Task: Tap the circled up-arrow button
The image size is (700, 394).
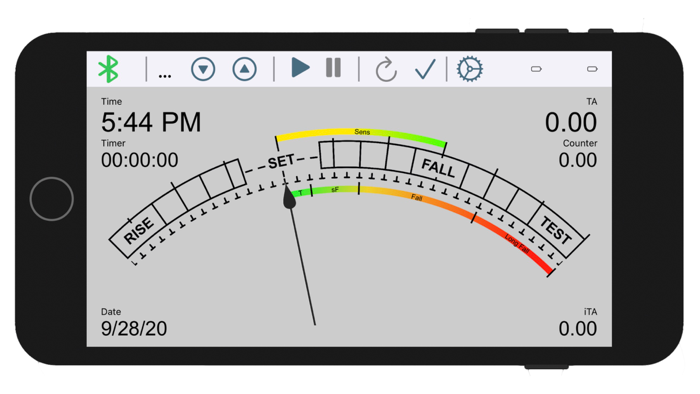Action: click(x=244, y=69)
